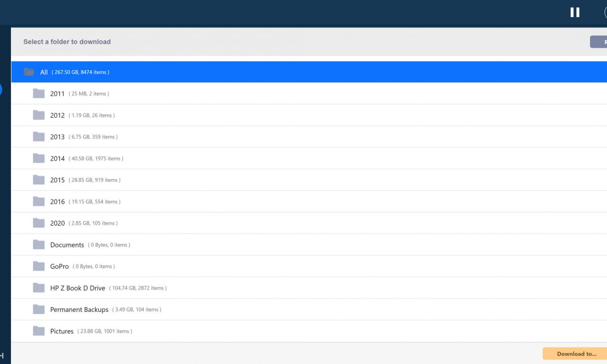Viewport: 607px width, 364px height.
Task: Click the circular icon right of pause
Action: pos(606,12)
